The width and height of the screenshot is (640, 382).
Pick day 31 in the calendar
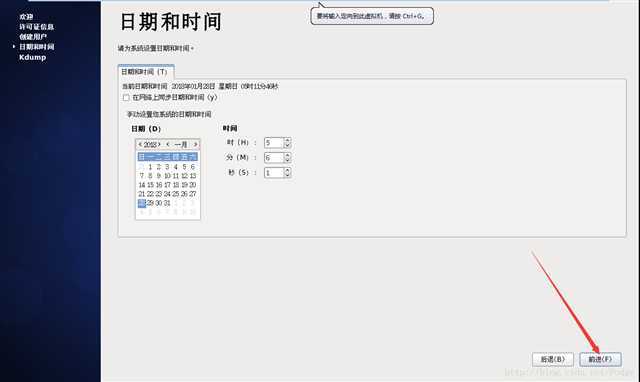[167, 203]
